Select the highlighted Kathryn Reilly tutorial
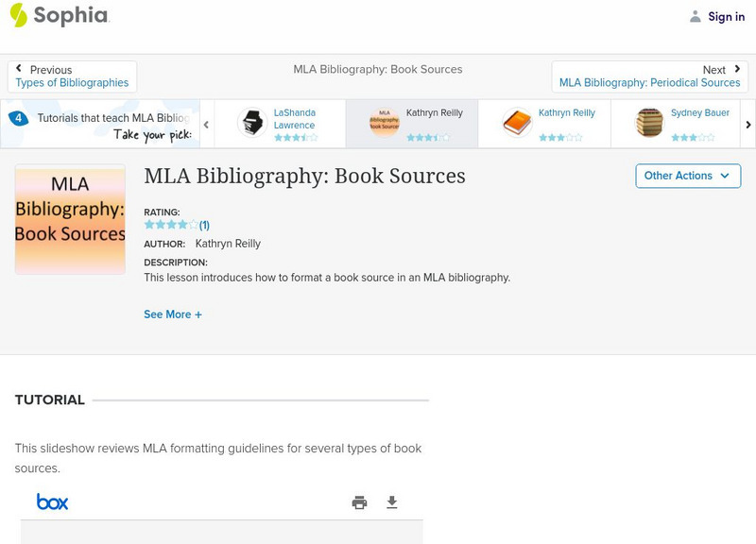 tap(412, 124)
